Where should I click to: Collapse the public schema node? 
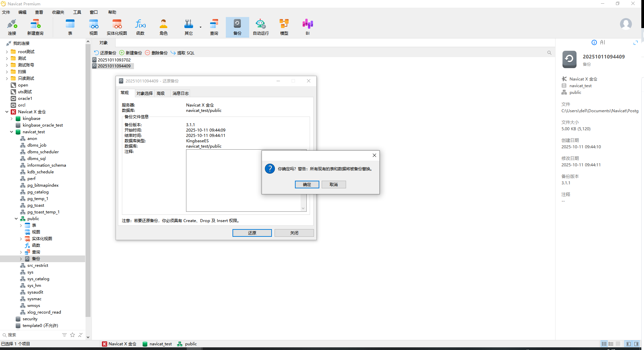click(16, 219)
